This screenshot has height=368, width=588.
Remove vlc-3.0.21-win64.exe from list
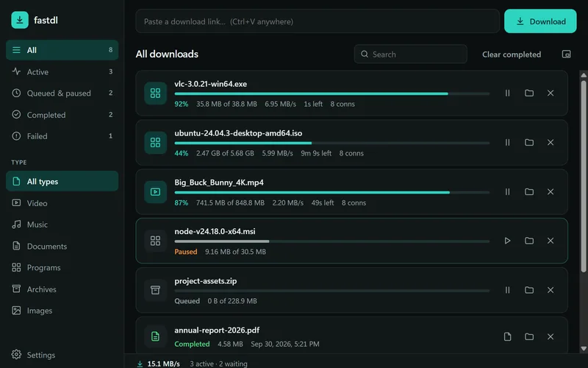click(551, 93)
